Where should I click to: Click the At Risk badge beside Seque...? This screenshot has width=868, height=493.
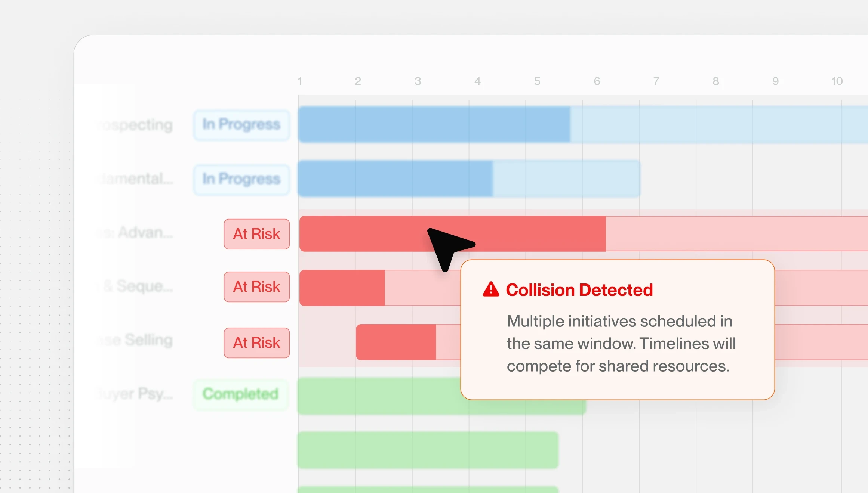tap(257, 287)
